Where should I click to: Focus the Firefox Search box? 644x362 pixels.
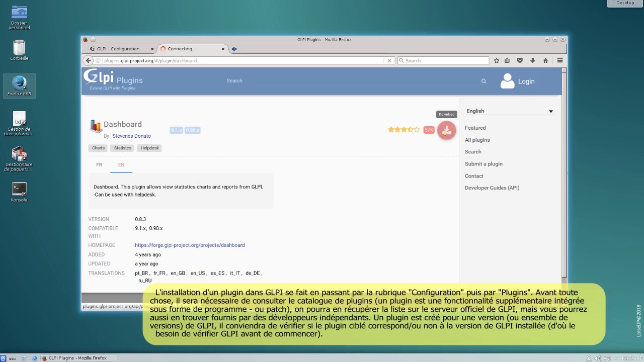(x=443, y=60)
